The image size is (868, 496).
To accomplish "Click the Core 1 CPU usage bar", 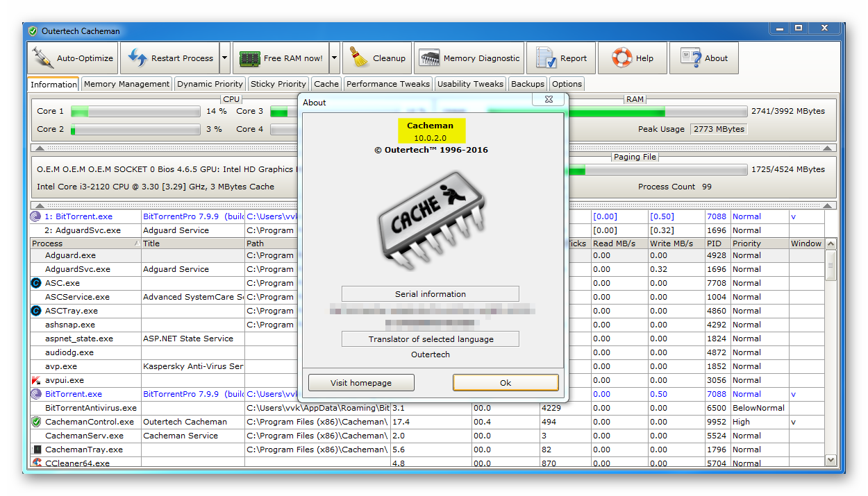I will (x=135, y=111).
